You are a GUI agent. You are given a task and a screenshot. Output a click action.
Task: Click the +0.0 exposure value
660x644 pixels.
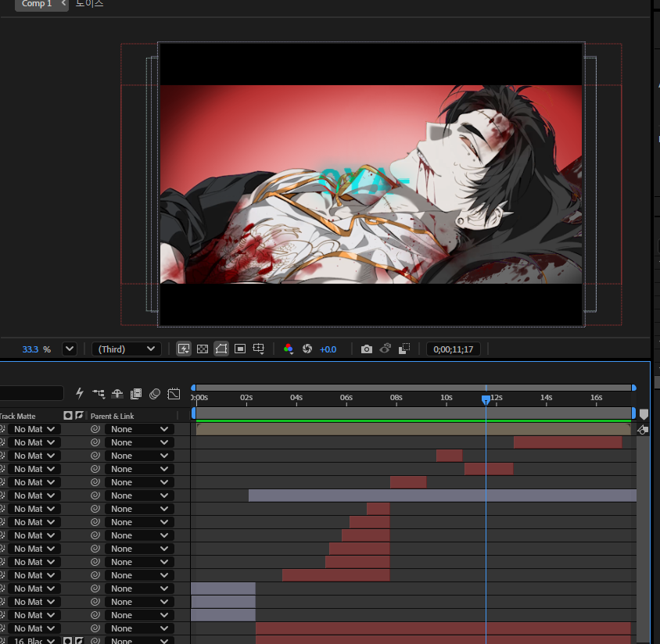[x=328, y=349]
